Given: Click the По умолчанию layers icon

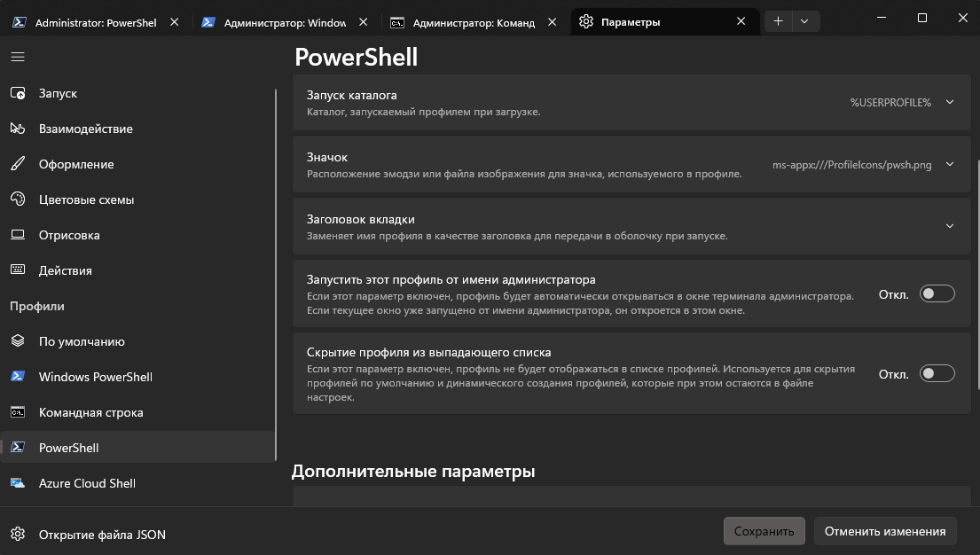Looking at the screenshot, I should (18, 341).
